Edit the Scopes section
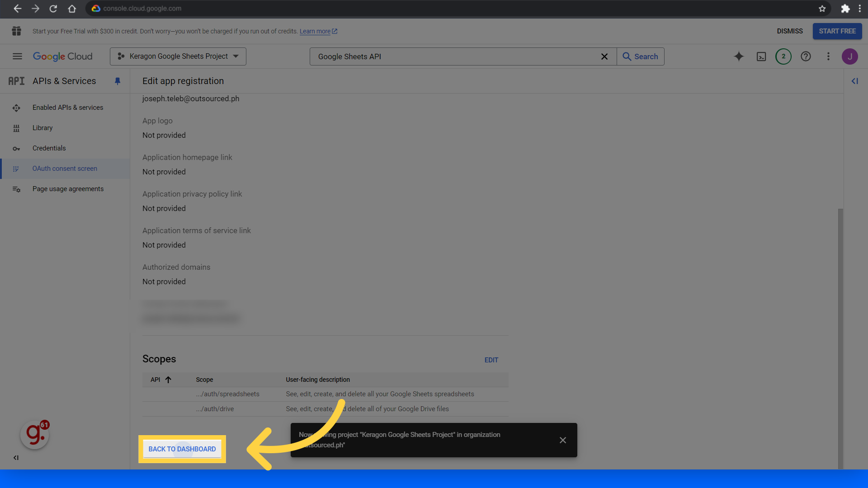Screen dimensions: 868x488 coord(491,360)
